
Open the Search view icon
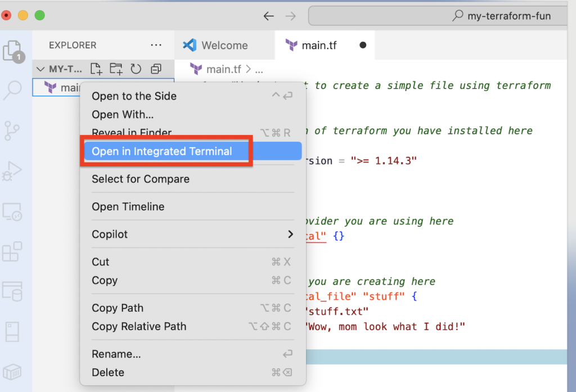[x=12, y=90]
